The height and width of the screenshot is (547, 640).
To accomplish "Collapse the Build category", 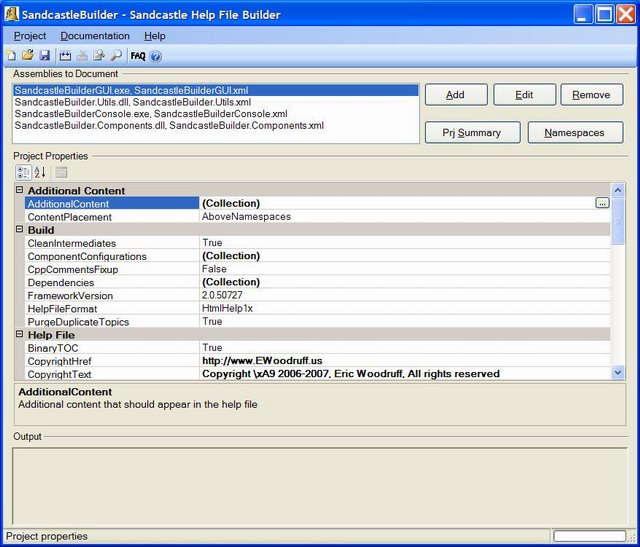I will (19, 229).
